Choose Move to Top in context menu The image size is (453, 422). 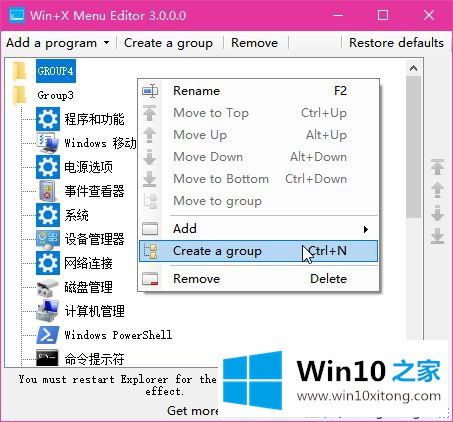[x=259, y=113]
